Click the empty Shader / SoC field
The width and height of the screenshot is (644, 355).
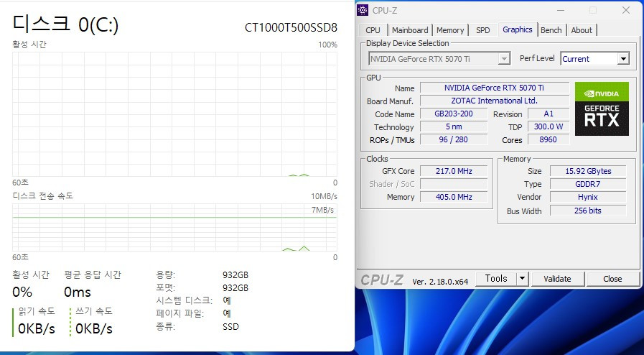pyautogui.click(x=454, y=184)
